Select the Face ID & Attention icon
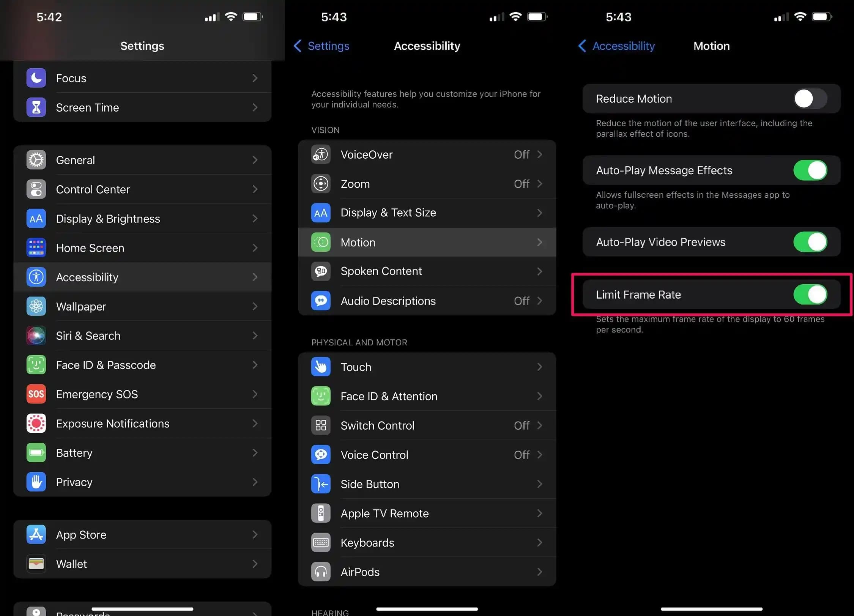Image resolution: width=854 pixels, height=616 pixels. 321,396
